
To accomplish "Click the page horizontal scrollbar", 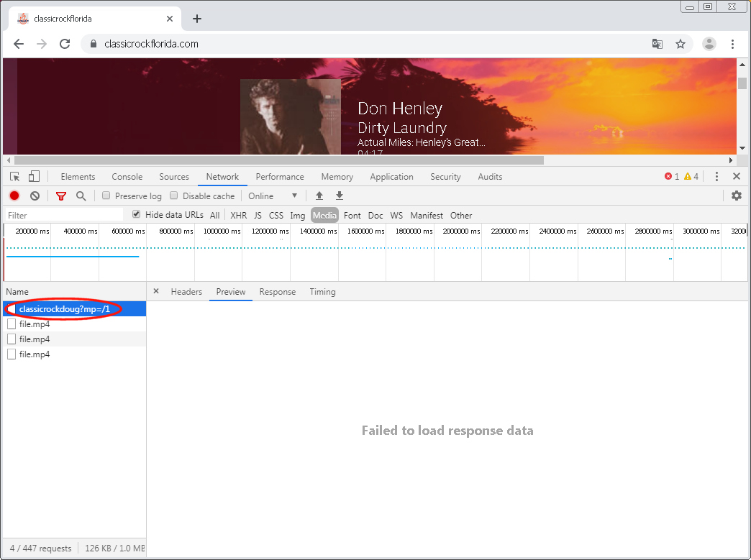I will coord(279,160).
